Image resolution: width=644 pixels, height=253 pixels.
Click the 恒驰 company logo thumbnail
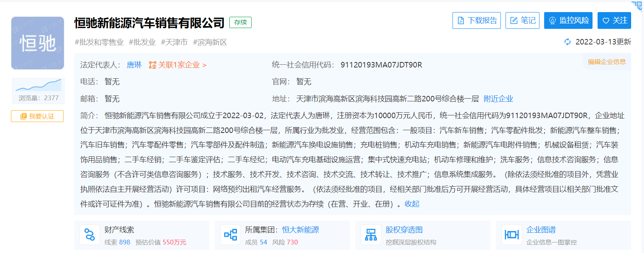(37, 43)
